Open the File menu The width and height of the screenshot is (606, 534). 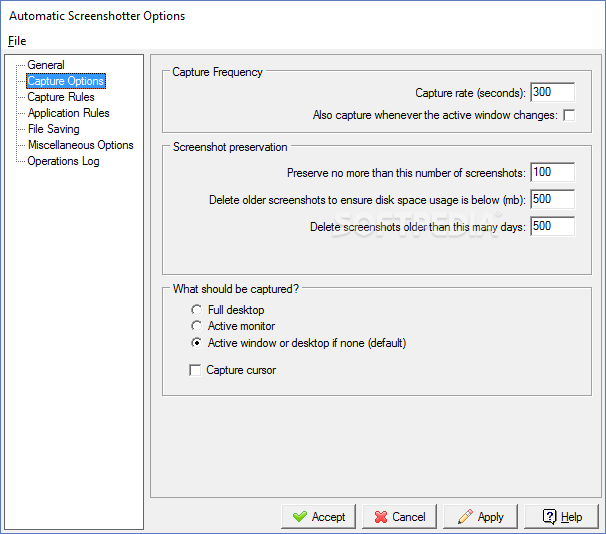tap(17, 41)
